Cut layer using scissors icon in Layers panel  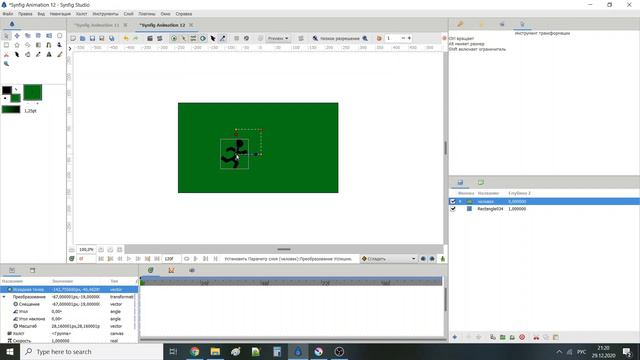(x=536, y=337)
